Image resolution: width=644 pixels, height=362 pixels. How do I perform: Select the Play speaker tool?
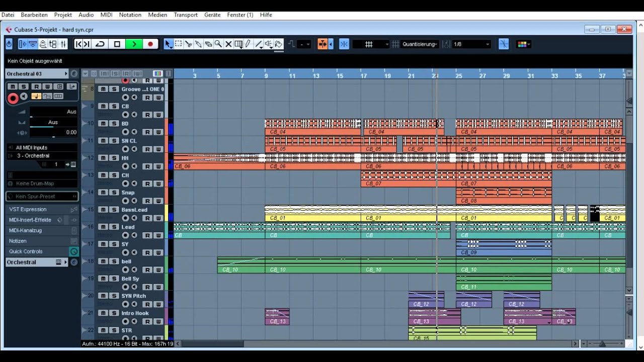(x=269, y=44)
